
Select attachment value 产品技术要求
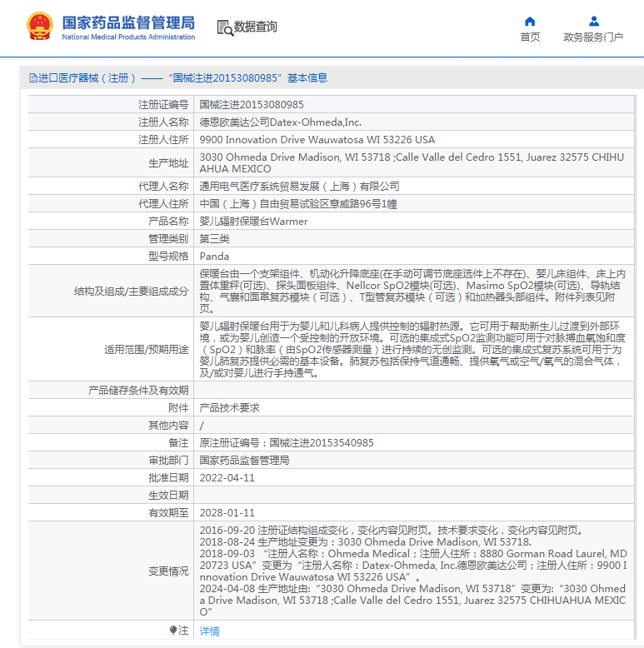[229, 408]
